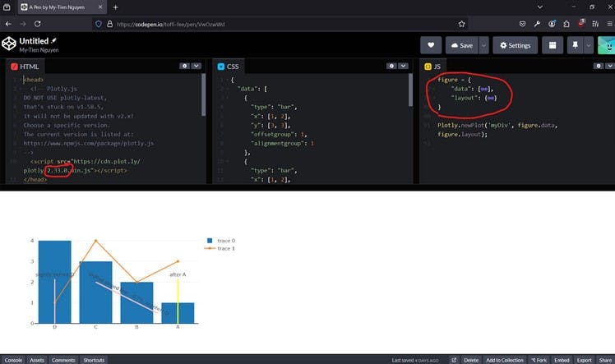This screenshot has width=615, height=364.
Task: Click the sliders extension toolbar icon
Action: tap(595, 24)
